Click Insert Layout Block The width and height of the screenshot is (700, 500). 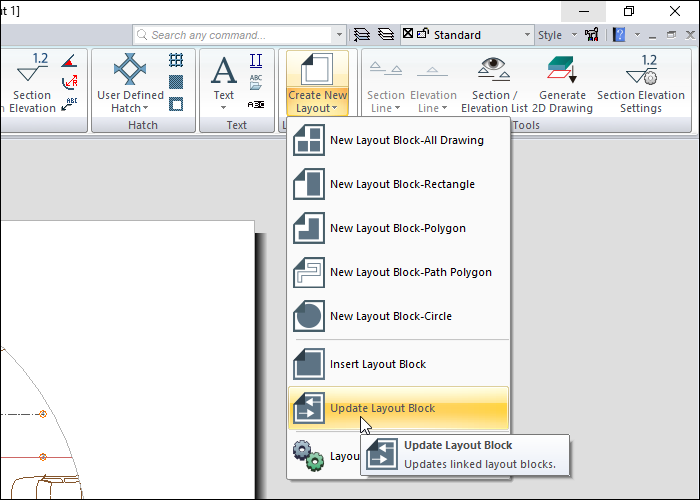point(378,364)
